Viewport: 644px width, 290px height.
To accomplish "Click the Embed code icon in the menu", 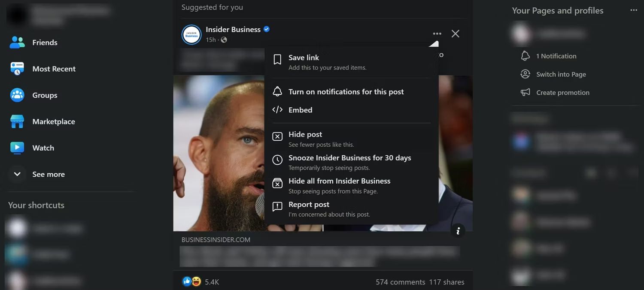I will coord(277,109).
